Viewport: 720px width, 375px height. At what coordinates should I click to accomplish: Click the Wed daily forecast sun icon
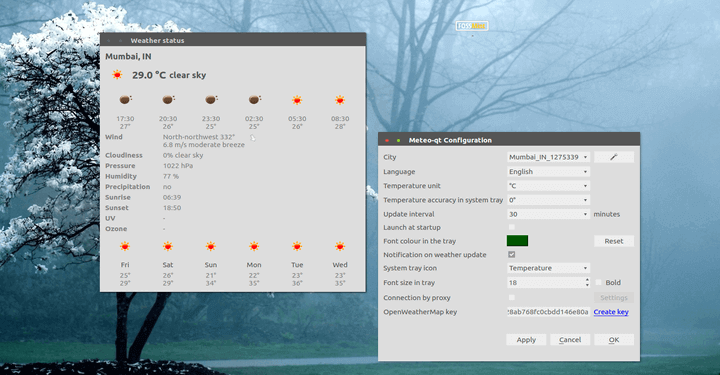340,246
